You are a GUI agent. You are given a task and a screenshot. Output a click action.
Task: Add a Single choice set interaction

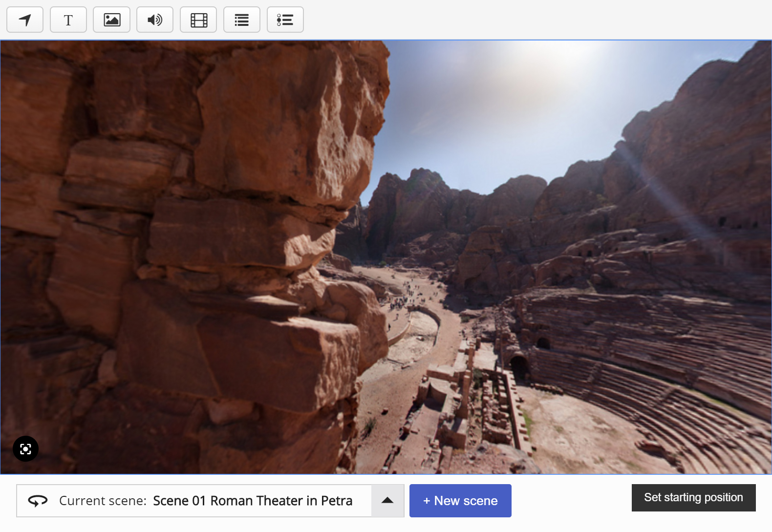click(x=285, y=20)
